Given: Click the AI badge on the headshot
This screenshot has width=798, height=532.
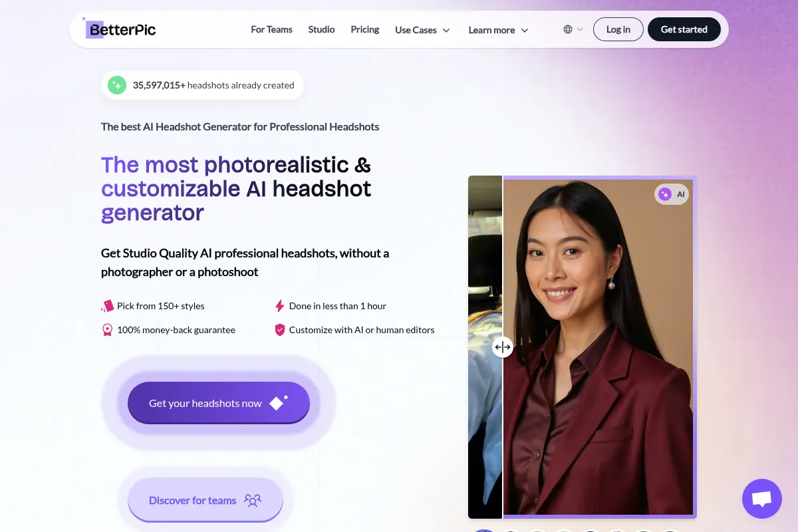Looking at the screenshot, I should click(672, 194).
